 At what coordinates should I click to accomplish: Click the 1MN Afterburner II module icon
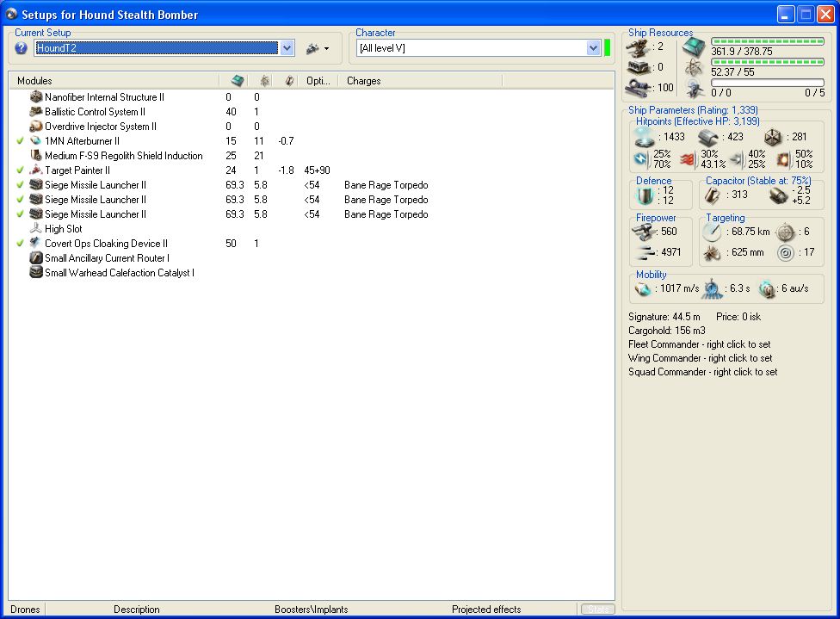tap(36, 141)
